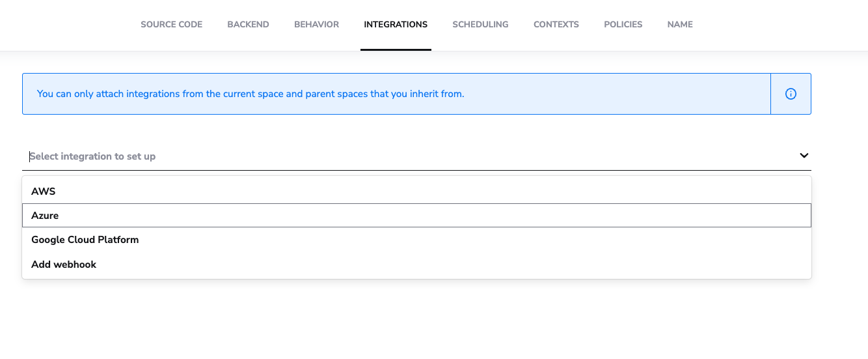
Task: Open the Scheduling tab
Action: coord(480,25)
